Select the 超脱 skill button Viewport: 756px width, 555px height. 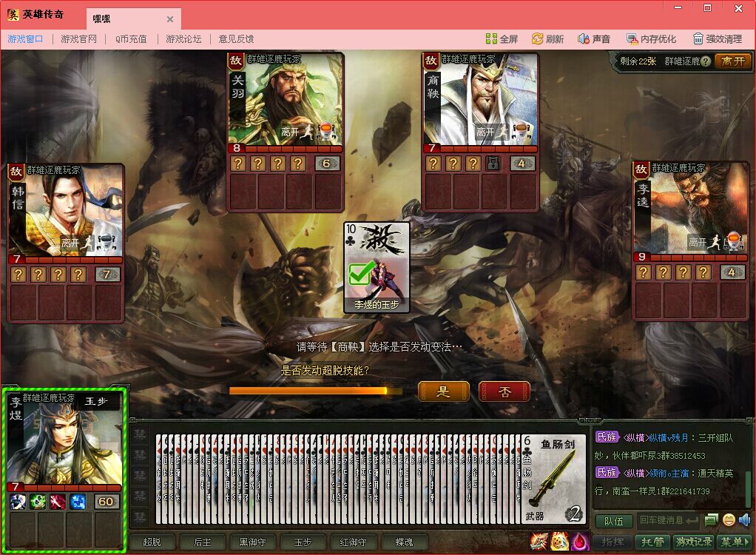click(x=152, y=542)
